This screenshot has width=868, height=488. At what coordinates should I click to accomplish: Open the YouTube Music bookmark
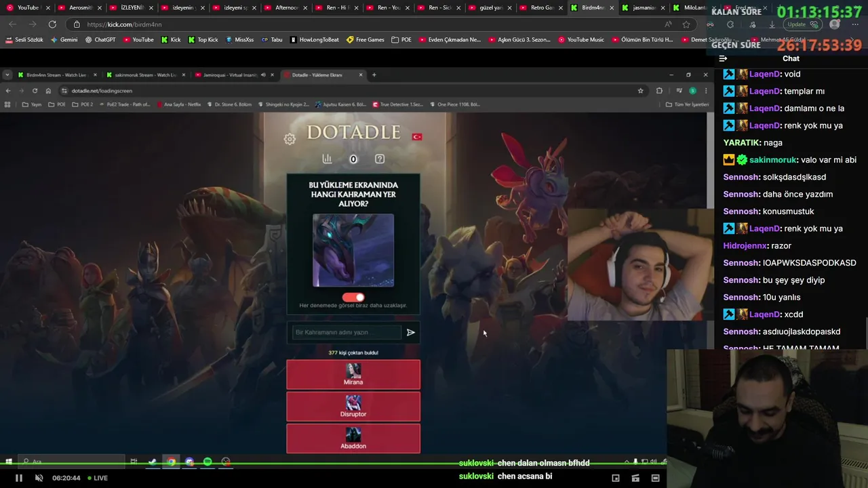pyautogui.click(x=581, y=39)
